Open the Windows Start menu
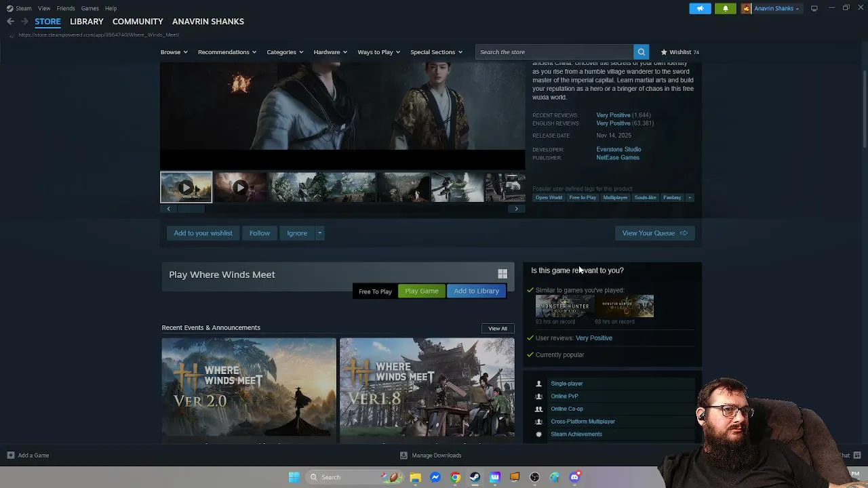868x488 pixels. 294,477
